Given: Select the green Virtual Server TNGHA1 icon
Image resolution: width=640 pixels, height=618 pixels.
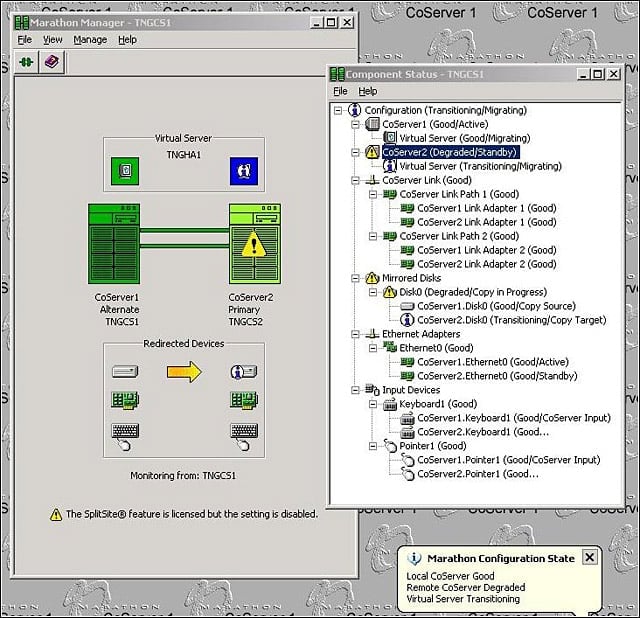Looking at the screenshot, I should (x=125, y=171).
